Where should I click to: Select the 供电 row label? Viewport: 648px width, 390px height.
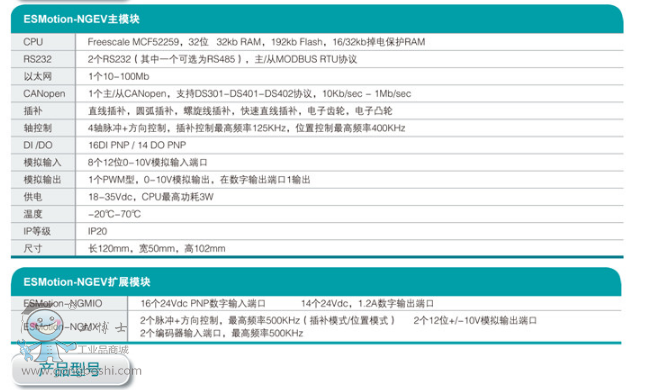click(x=33, y=197)
